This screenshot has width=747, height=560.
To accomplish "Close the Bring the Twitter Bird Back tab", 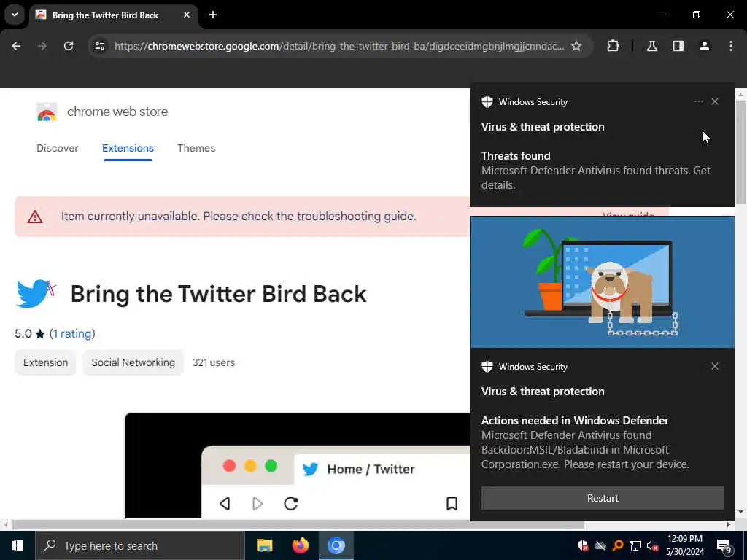I will click(187, 15).
